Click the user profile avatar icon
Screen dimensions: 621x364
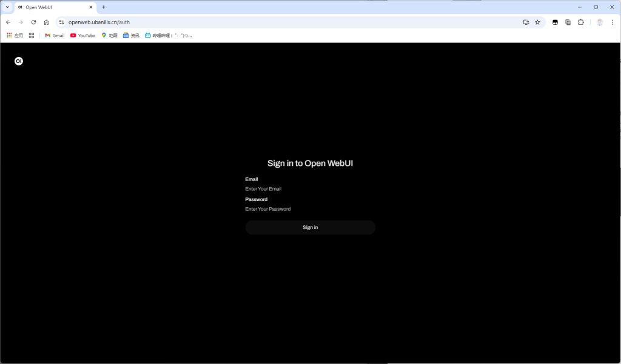600,22
